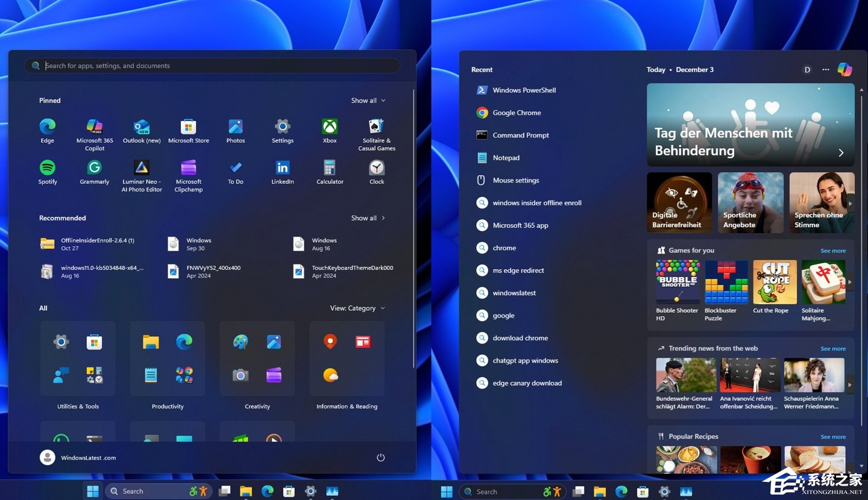Expand 'Show all' for Recommended items
The width and height of the screenshot is (868, 500).
(x=368, y=218)
